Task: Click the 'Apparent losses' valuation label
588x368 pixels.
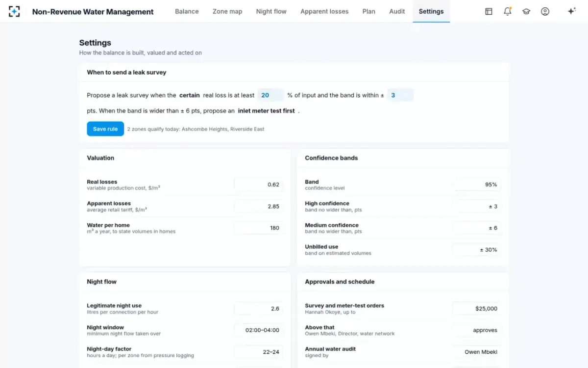Action: pos(109,203)
